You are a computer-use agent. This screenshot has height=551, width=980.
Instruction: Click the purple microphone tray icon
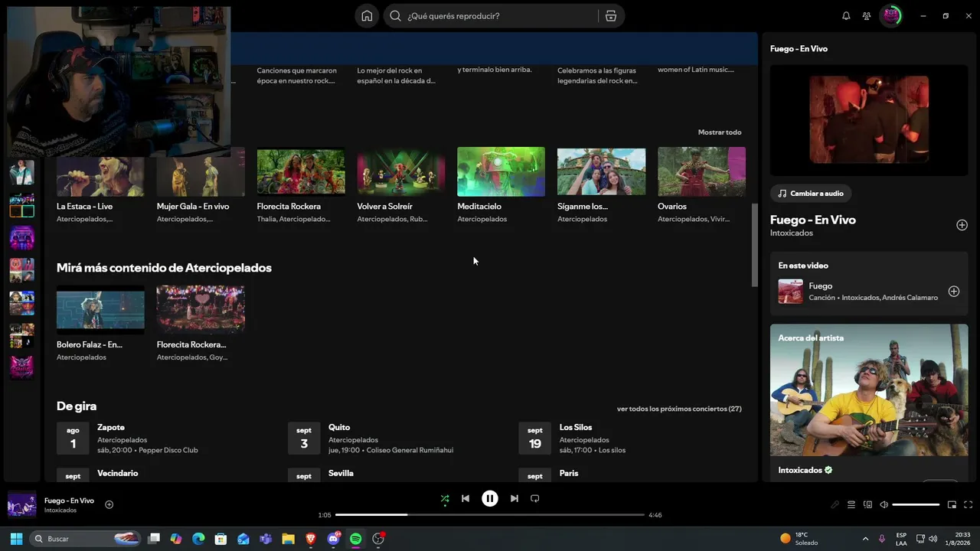[883, 539]
